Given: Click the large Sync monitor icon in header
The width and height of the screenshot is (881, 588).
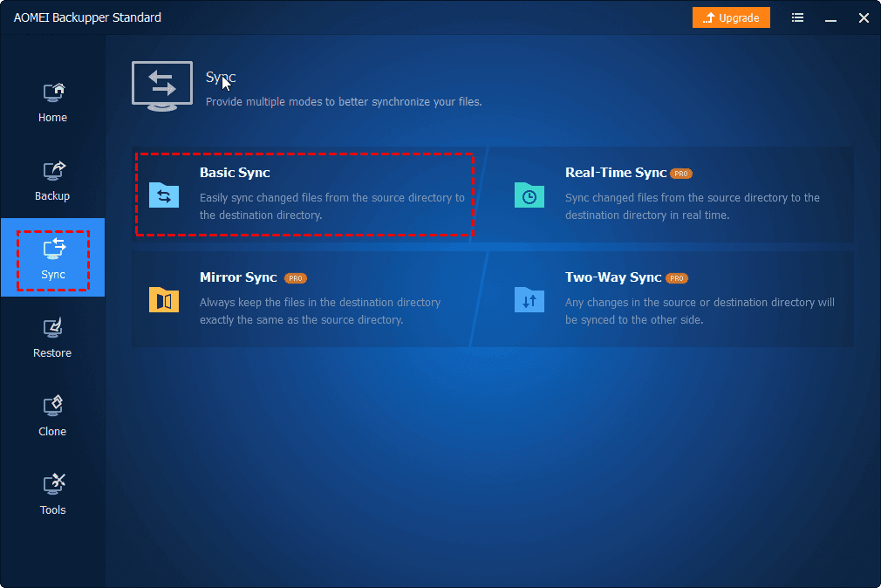Looking at the screenshot, I should (x=162, y=86).
